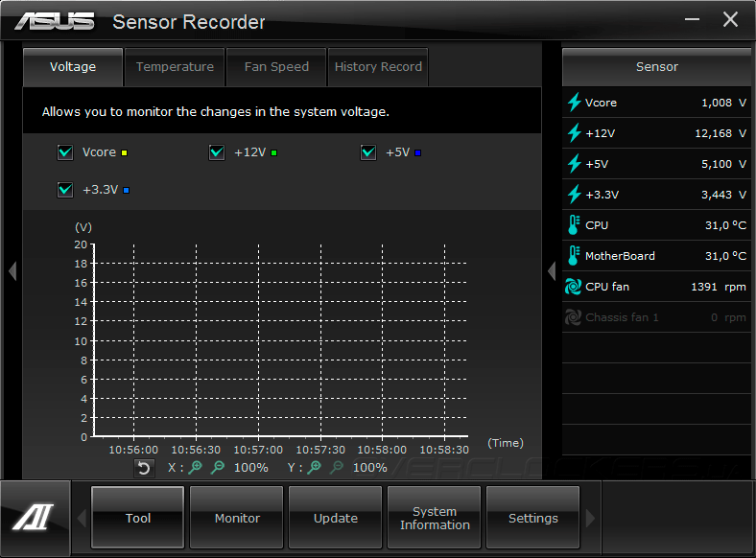
Task: Uncheck the +5V checkbox
Action: (368, 152)
